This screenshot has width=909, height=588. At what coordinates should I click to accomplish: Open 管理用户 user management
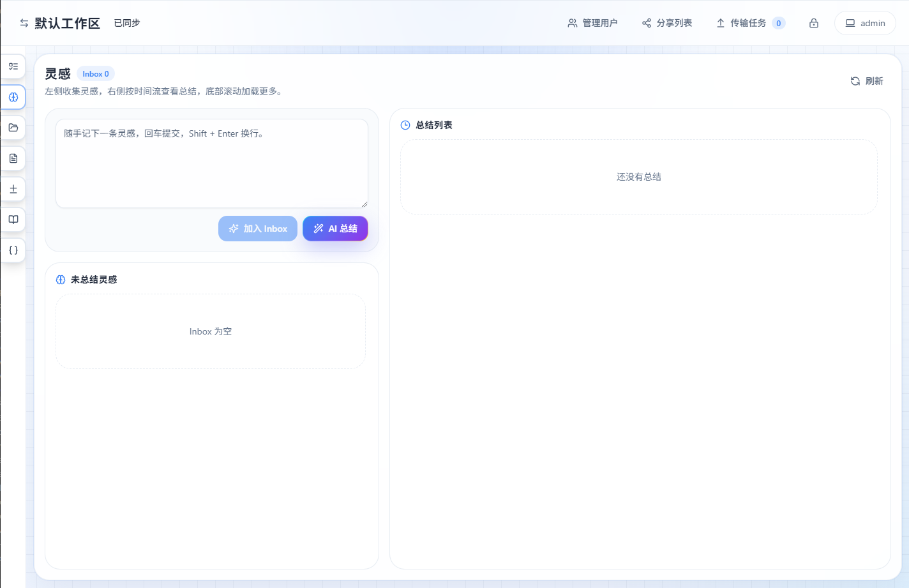coord(592,23)
